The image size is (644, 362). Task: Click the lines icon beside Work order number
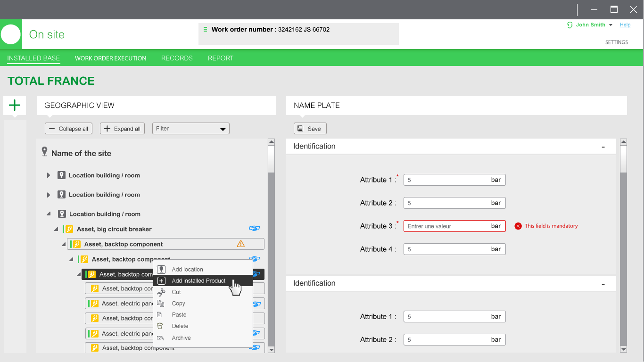pos(205,29)
